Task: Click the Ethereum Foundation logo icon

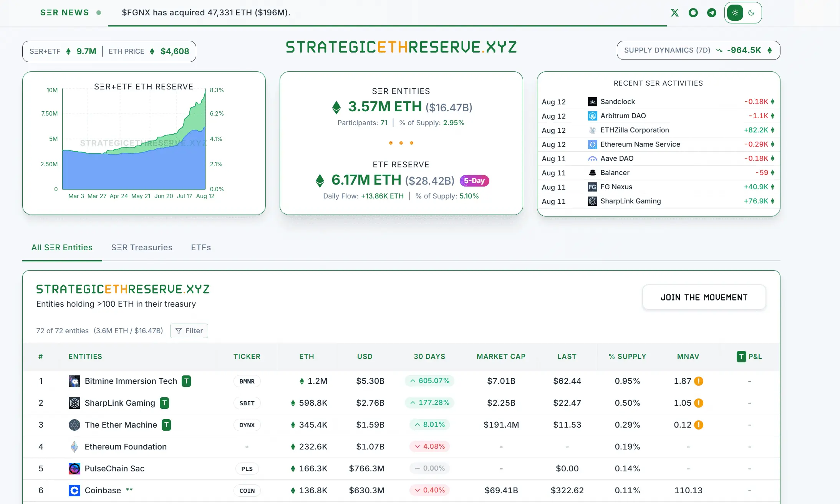Action: 75,447
